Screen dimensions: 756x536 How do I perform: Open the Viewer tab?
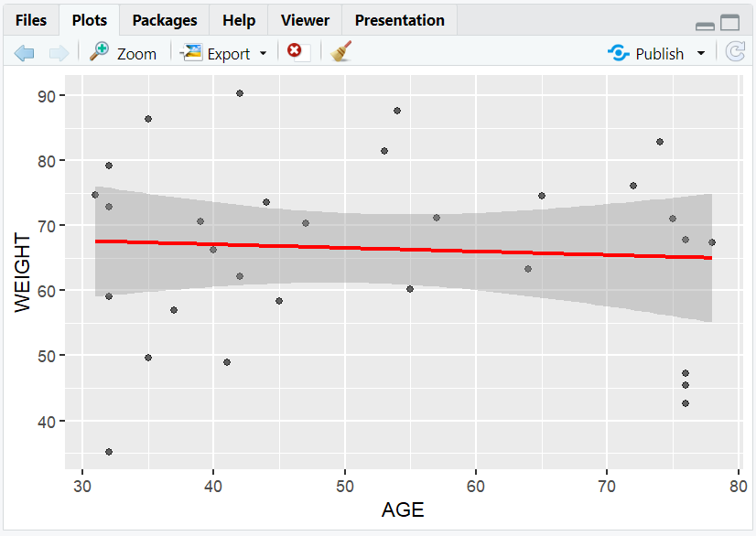[304, 19]
